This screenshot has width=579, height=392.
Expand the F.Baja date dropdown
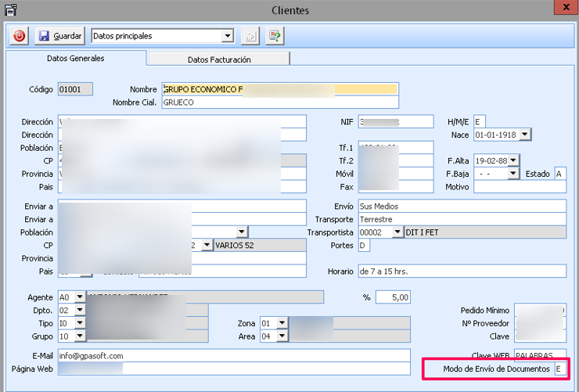point(513,173)
